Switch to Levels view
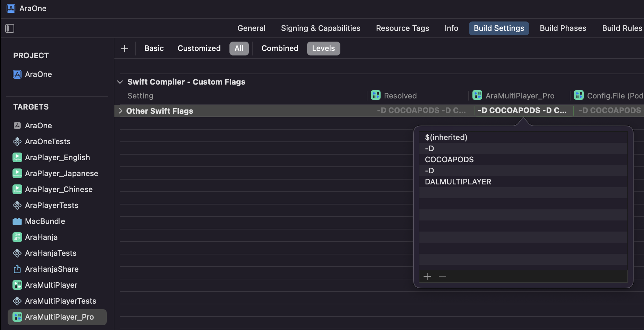The image size is (644, 330). (323, 49)
